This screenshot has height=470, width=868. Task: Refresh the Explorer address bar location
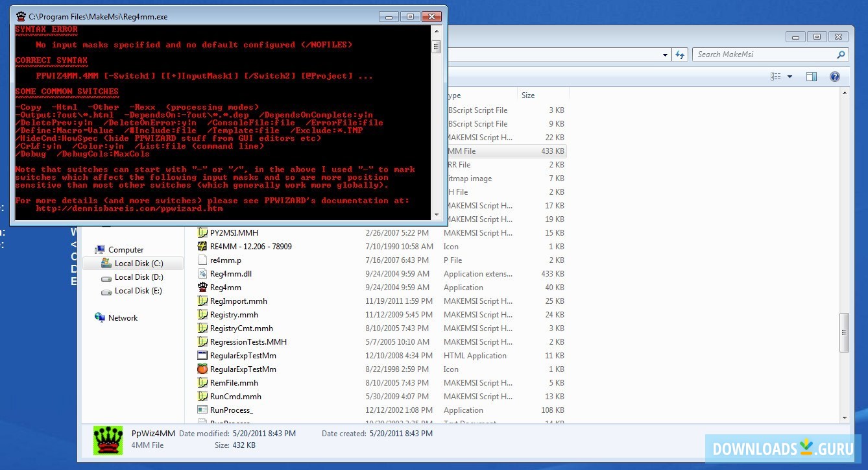pos(679,55)
